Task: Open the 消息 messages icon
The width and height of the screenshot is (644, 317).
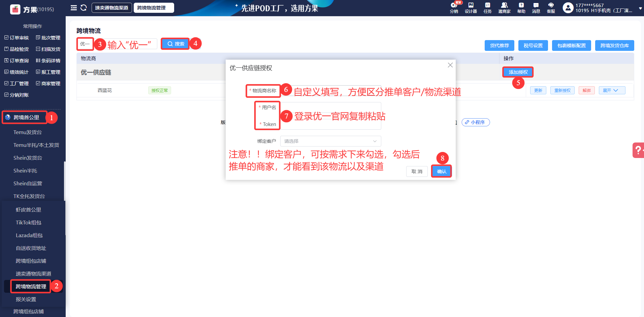Action: point(536,8)
